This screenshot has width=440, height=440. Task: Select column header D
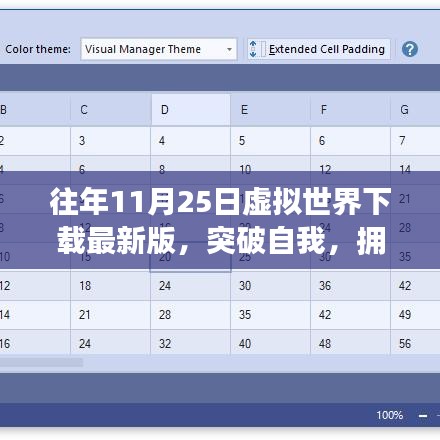coord(191,110)
